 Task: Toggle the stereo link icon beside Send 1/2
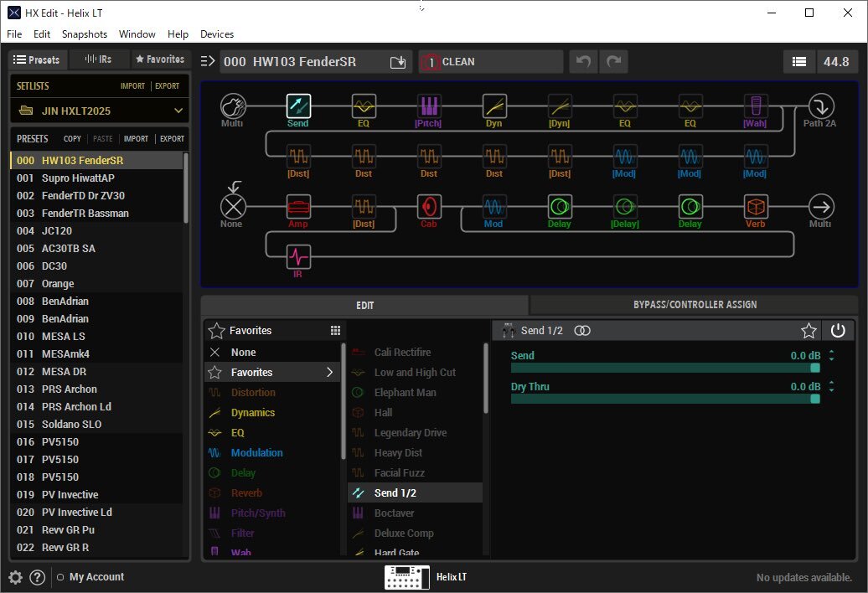pyautogui.click(x=582, y=331)
